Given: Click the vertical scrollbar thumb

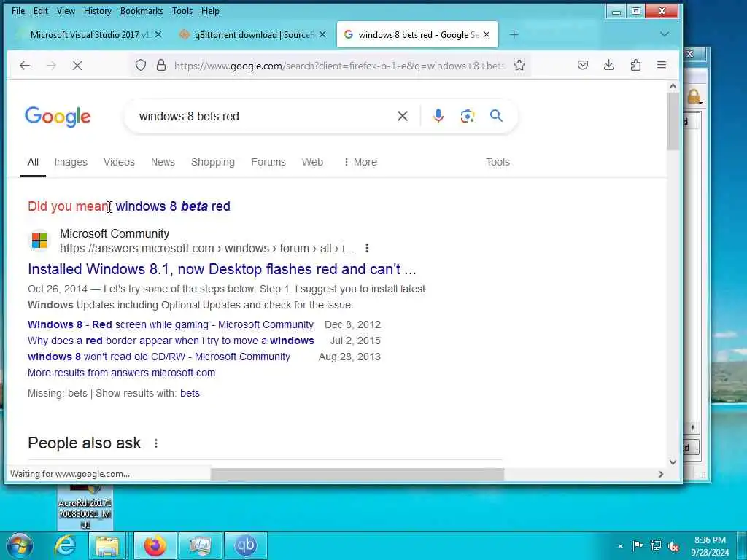Looking at the screenshot, I should coord(673,122).
